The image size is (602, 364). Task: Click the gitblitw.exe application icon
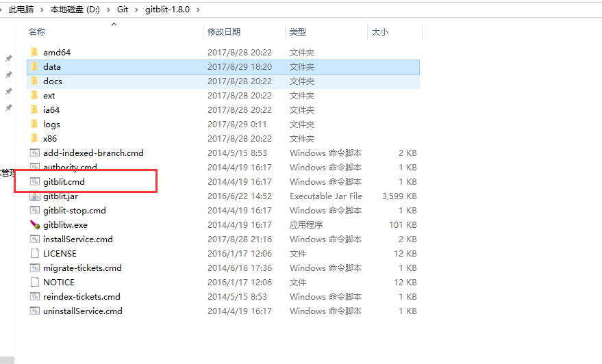coord(34,225)
